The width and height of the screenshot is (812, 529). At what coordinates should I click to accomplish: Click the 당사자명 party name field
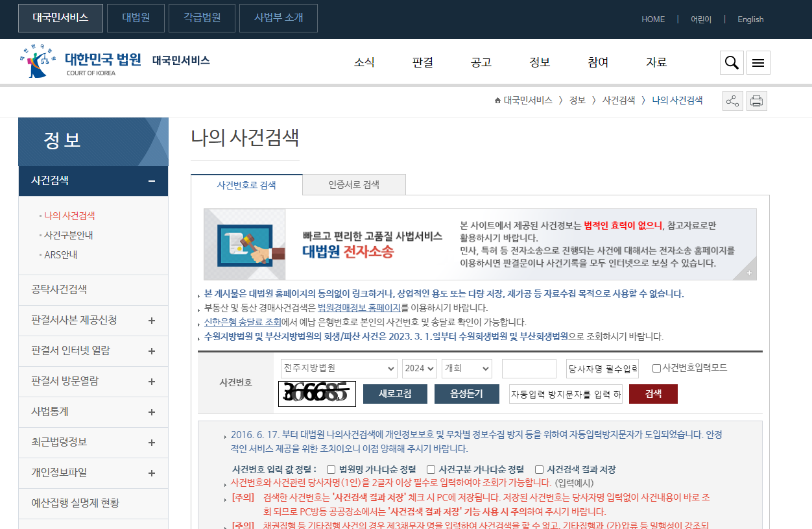603,369
